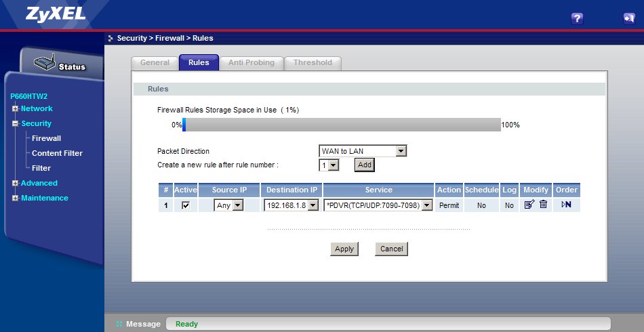
Task: Switch to the Anti Probing tab
Action: pos(251,63)
